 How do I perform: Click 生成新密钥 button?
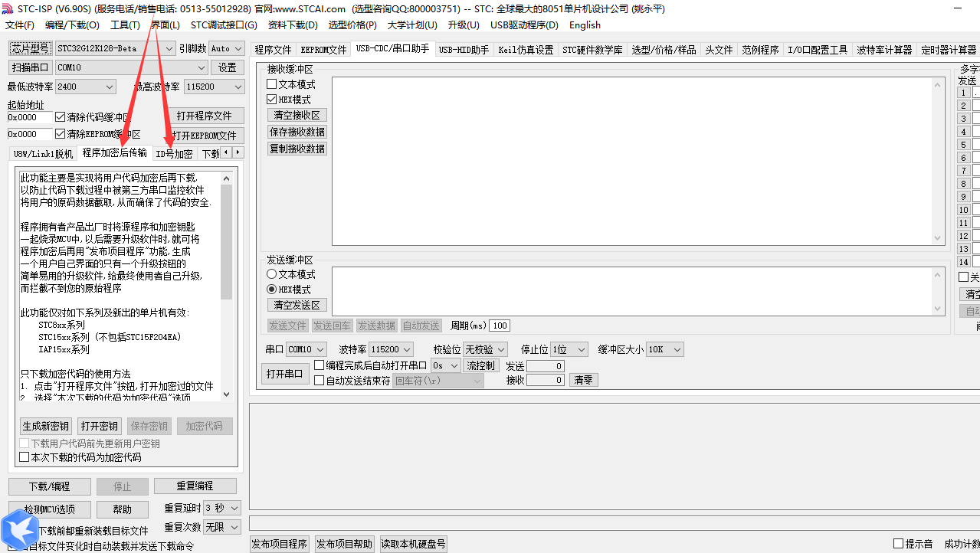(46, 426)
